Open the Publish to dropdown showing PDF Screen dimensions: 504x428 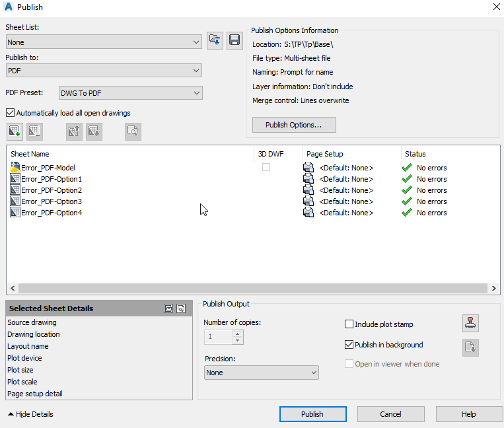point(104,71)
